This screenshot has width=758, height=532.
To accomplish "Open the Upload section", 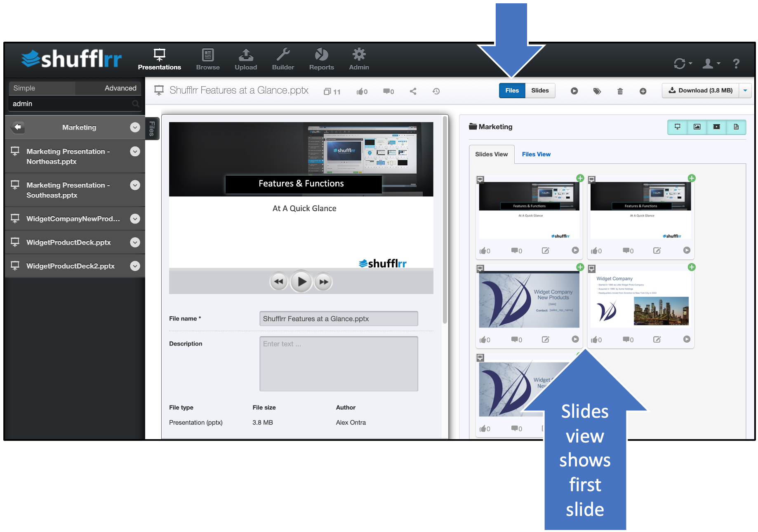I will [246, 59].
